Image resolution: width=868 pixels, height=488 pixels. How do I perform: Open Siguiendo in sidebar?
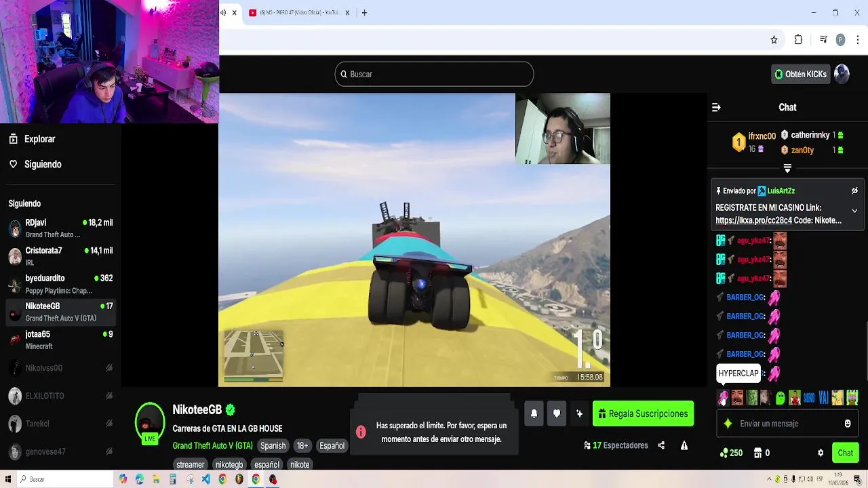pos(35,164)
